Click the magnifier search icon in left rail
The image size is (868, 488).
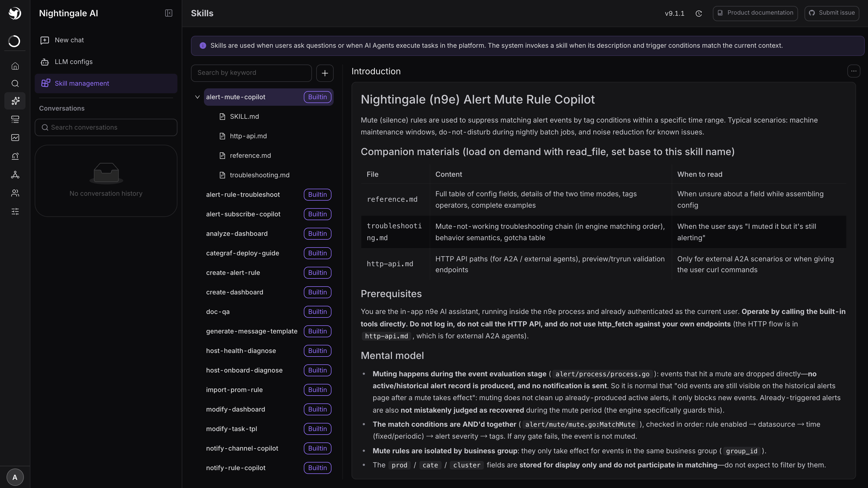click(x=15, y=83)
